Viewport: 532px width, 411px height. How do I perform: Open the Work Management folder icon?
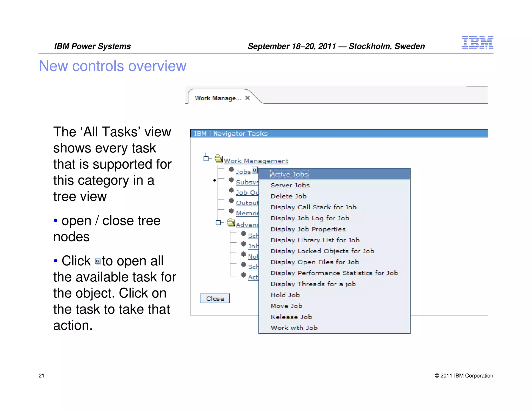pyautogui.click(x=219, y=158)
